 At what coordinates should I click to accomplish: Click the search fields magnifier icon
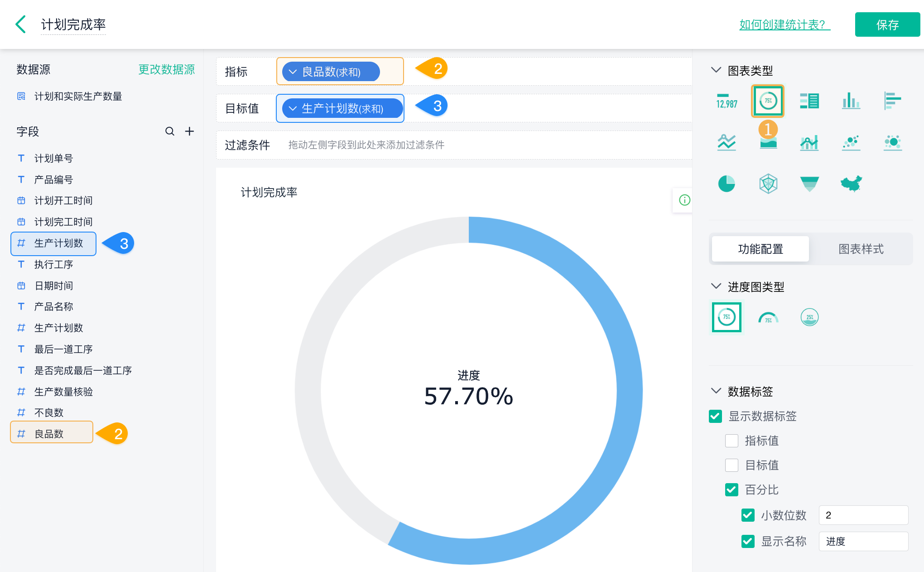[170, 131]
